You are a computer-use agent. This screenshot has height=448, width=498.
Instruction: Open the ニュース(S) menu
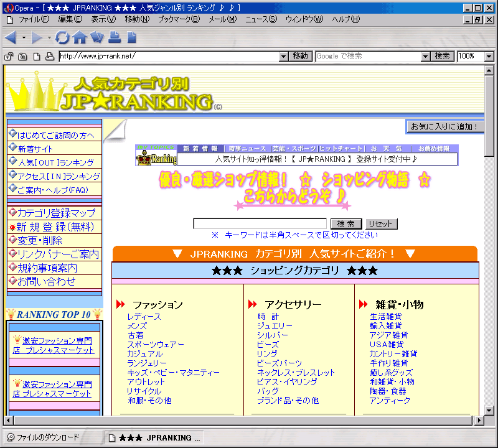(x=261, y=20)
